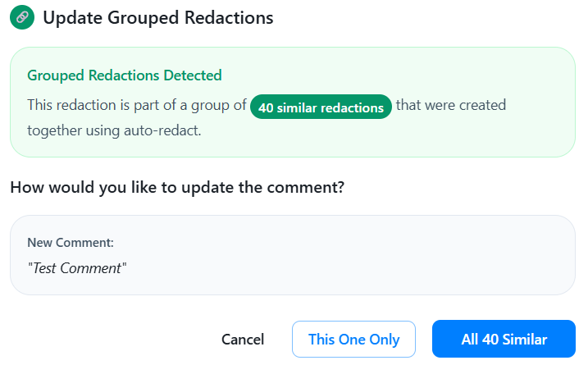Click the "together using auto-redact." line
Screen dimensions: 588x365
click(x=114, y=130)
